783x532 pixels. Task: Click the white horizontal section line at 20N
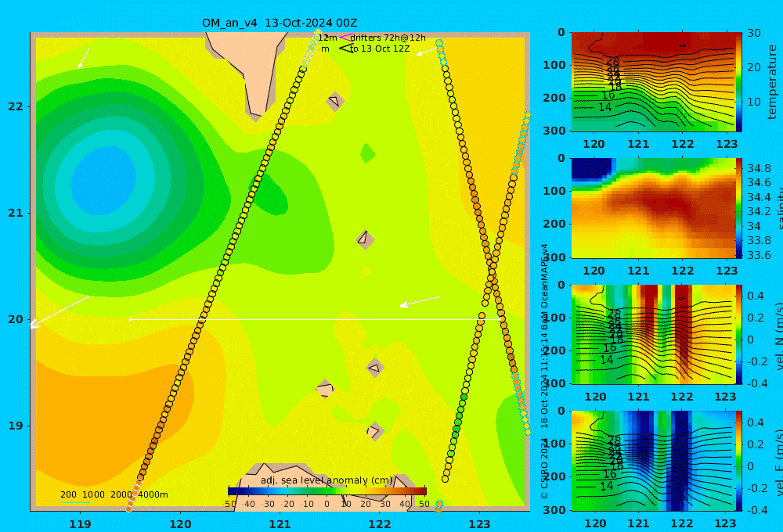(315, 319)
